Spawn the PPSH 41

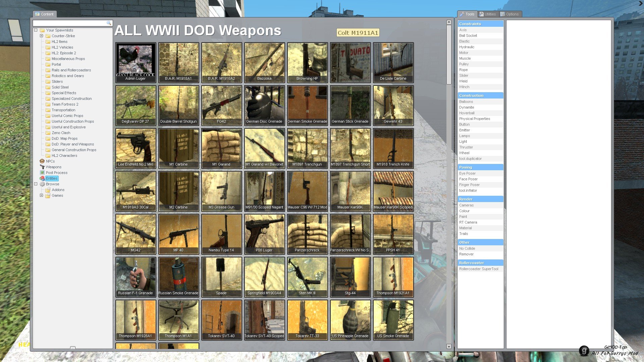click(x=393, y=234)
